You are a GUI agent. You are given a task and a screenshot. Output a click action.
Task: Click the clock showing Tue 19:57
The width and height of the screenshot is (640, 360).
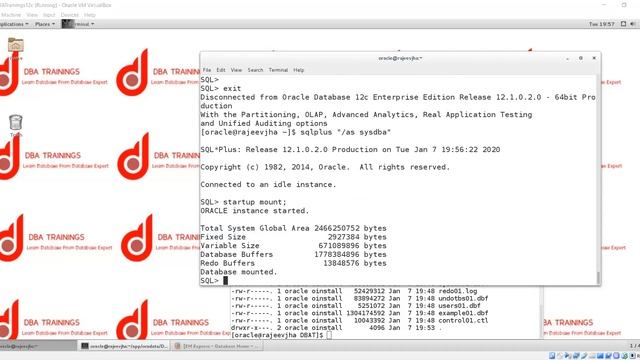coord(602,24)
